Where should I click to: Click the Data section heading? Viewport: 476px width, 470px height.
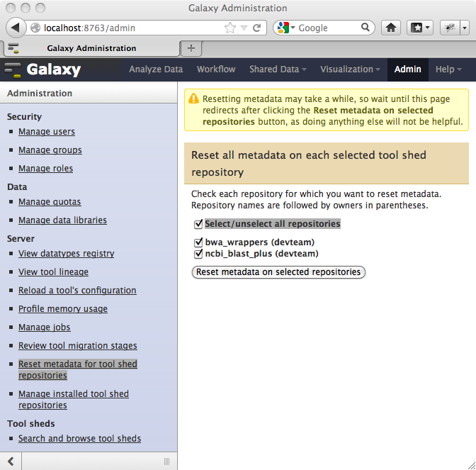click(17, 187)
